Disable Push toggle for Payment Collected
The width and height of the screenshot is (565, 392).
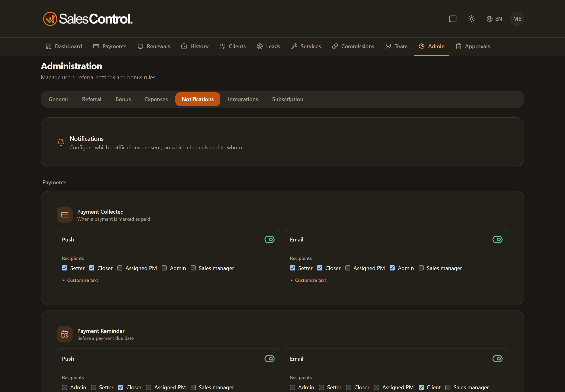click(270, 240)
